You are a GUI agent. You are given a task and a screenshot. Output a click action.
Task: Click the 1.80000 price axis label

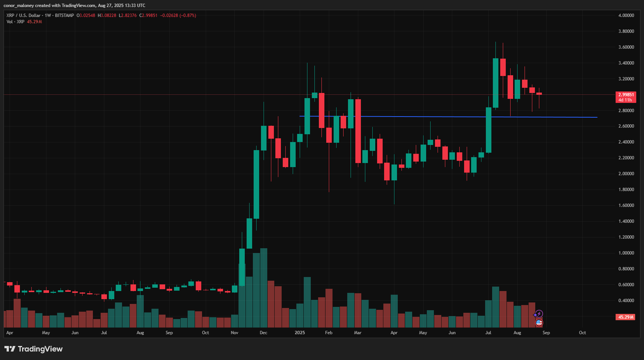click(626, 190)
